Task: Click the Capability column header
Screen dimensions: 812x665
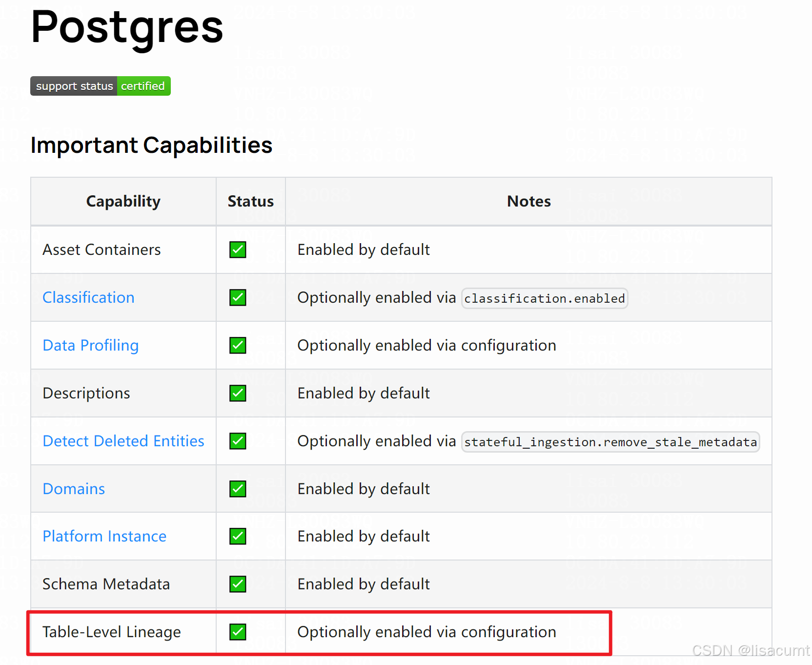Action: (123, 201)
